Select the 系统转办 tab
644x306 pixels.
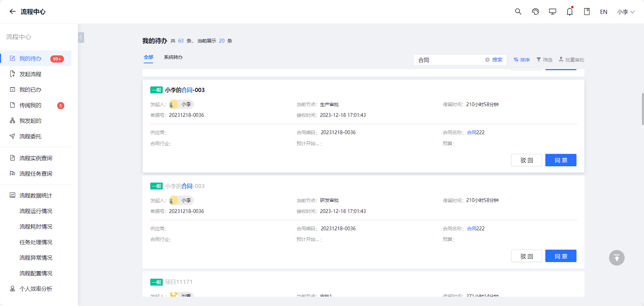coord(173,57)
